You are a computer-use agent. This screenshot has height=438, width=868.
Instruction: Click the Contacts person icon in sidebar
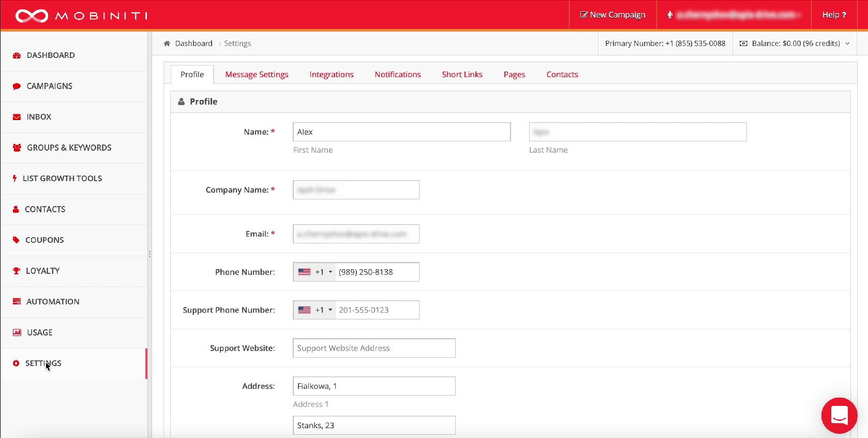pyautogui.click(x=16, y=209)
